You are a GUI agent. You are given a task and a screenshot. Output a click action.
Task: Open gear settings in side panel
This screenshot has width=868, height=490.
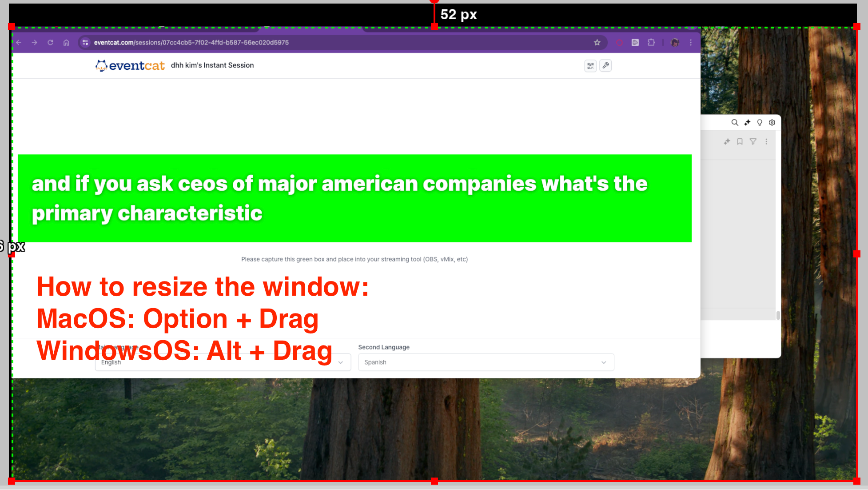(772, 123)
